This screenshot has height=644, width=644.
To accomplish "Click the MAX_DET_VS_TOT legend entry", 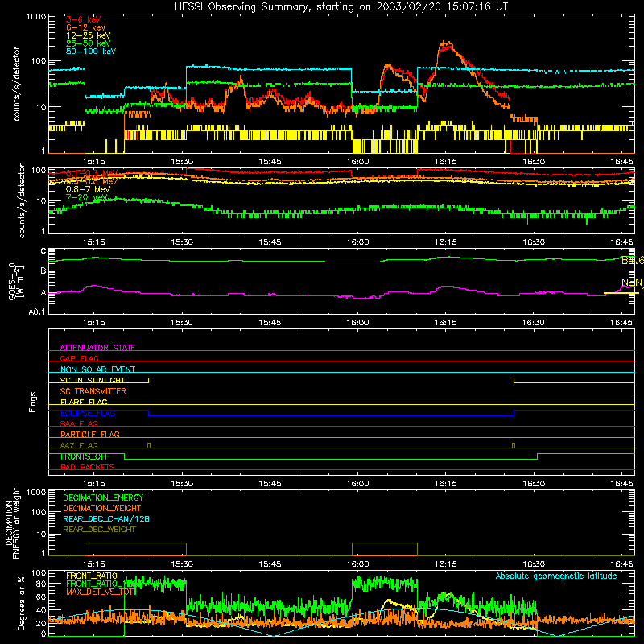I will pyautogui.click(x=100, y=592).
